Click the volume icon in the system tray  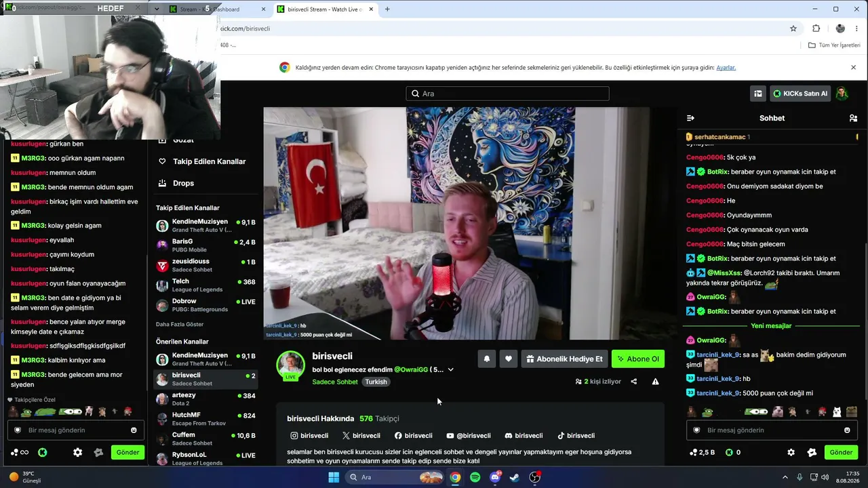[825, 477]
